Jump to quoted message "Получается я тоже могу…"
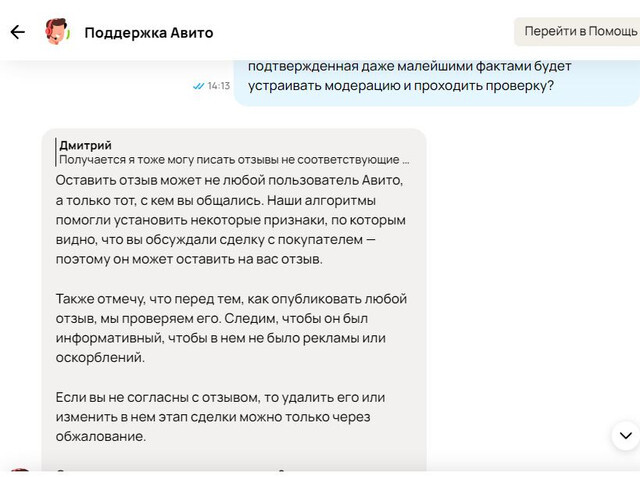The image size is (640, 477). pos(228,159)
